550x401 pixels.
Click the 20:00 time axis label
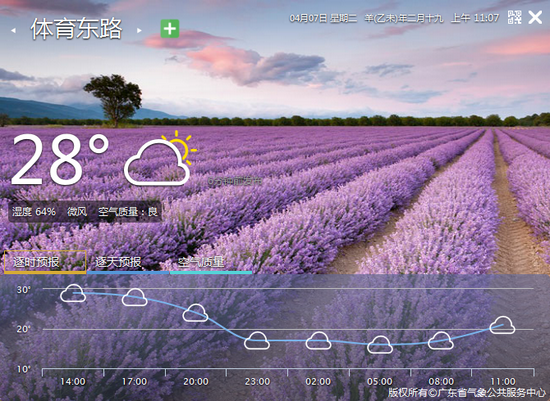[196, 381]
